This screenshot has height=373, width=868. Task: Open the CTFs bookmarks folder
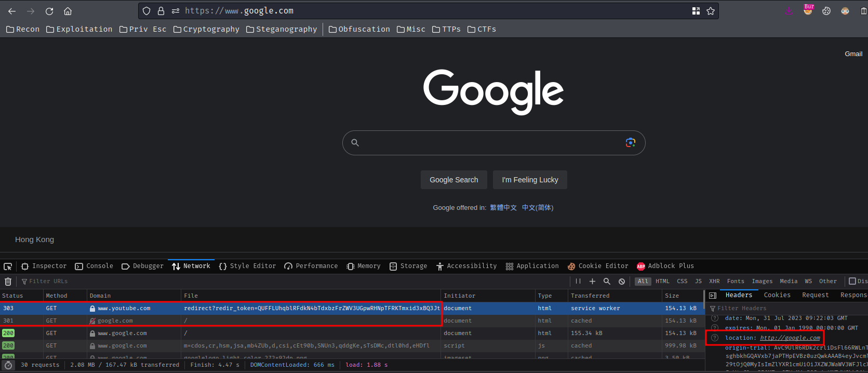coord(482,30)
